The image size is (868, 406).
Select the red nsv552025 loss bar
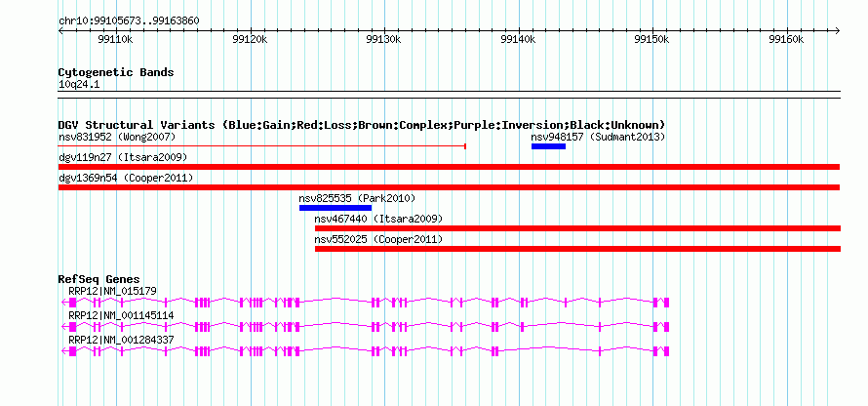[578, 249]
